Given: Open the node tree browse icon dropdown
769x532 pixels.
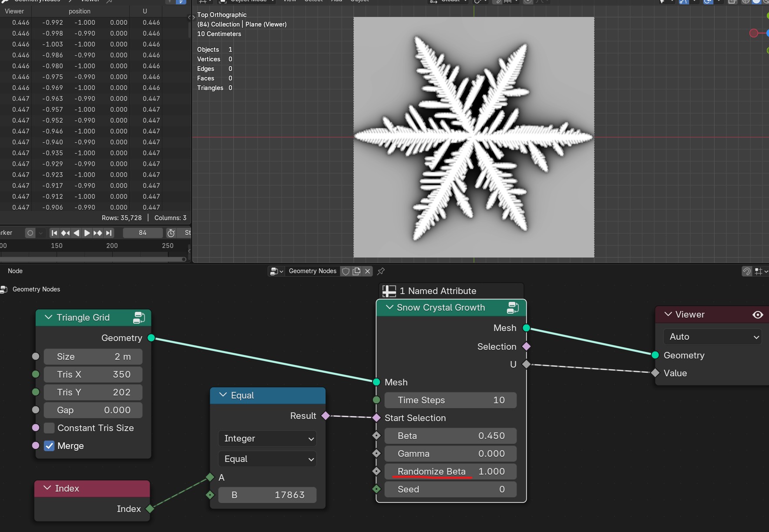Looking at the screenshot, I should [x=276, y=271].
